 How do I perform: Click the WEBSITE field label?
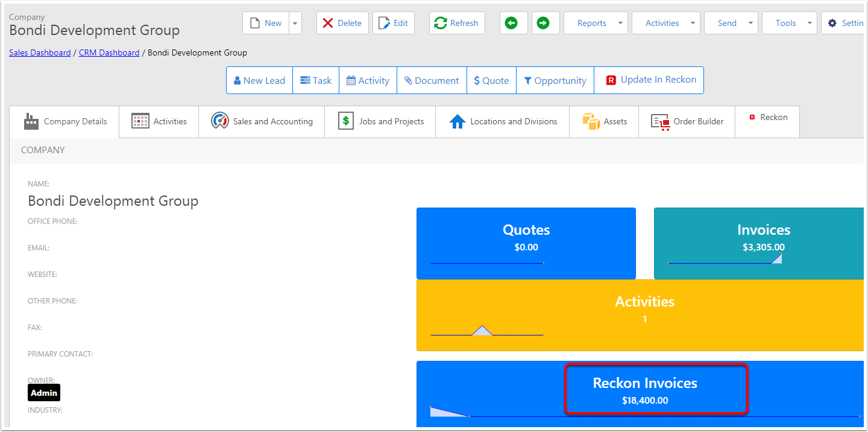pyautogui.click(x=42, y=275)
